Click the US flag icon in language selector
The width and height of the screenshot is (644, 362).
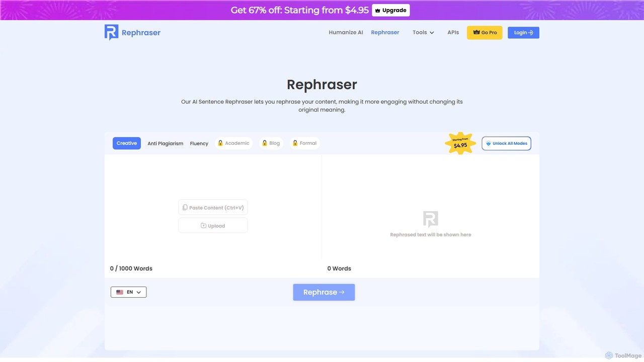click(120, 292)
